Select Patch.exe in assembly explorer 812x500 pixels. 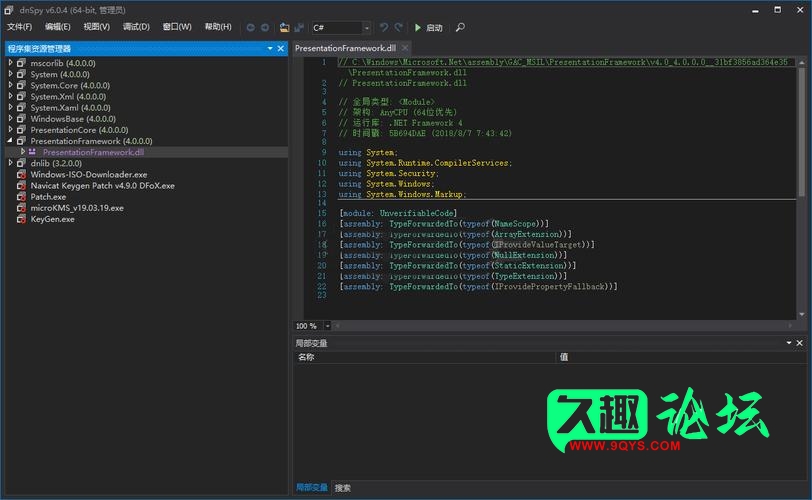(48, 197)
